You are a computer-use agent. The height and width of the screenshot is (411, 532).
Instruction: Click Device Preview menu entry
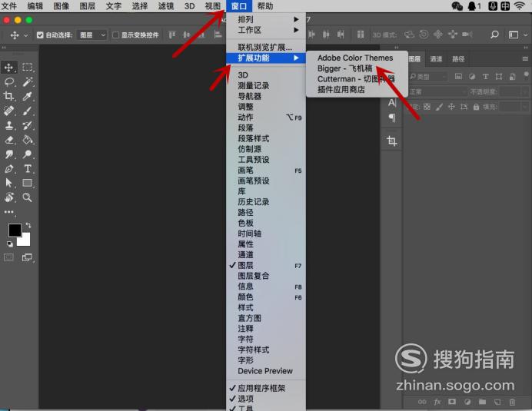point(266,371)
